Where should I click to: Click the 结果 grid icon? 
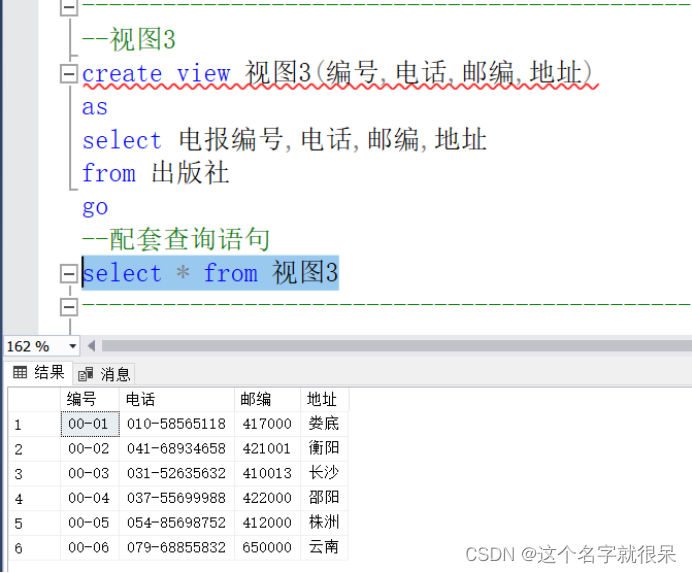coord(20,373)
